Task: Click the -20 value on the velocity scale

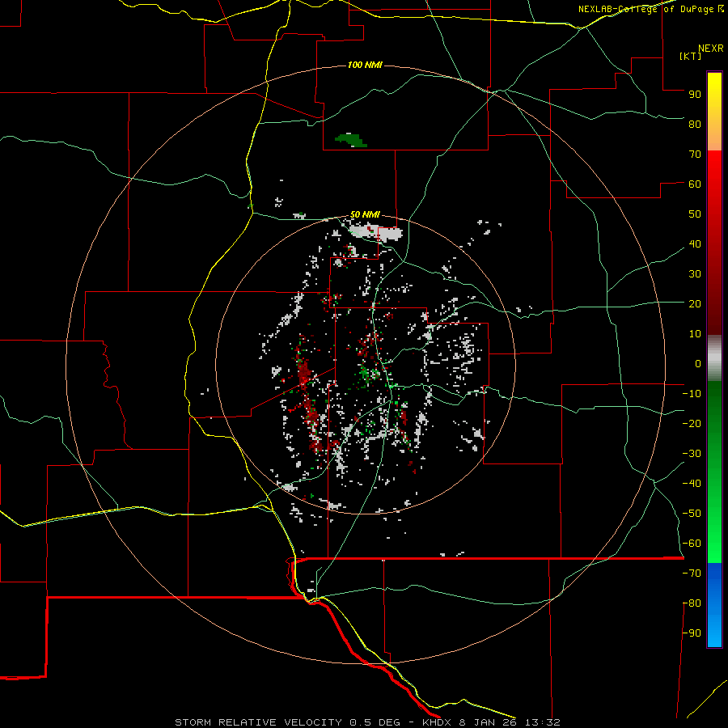Action: 692,423
